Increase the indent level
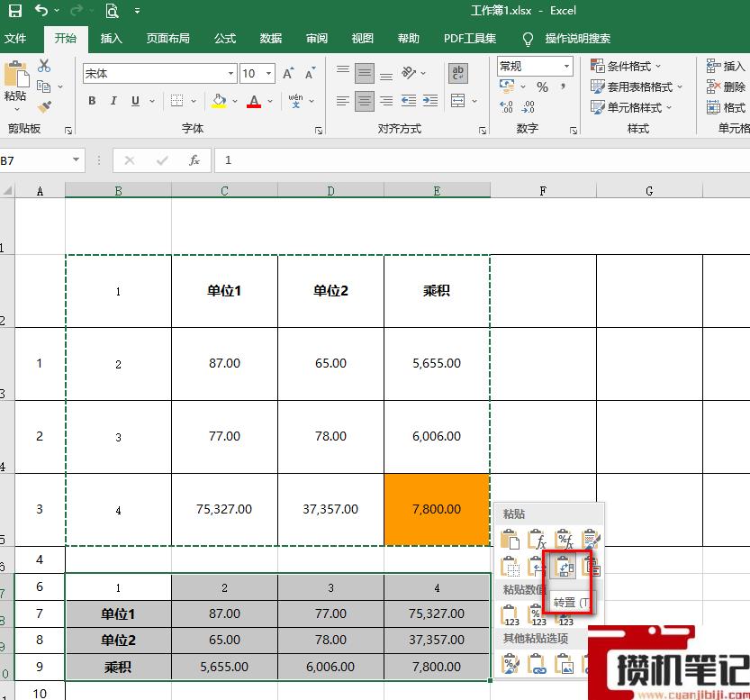This screenshot has height=700, width=750. point(430,101)
